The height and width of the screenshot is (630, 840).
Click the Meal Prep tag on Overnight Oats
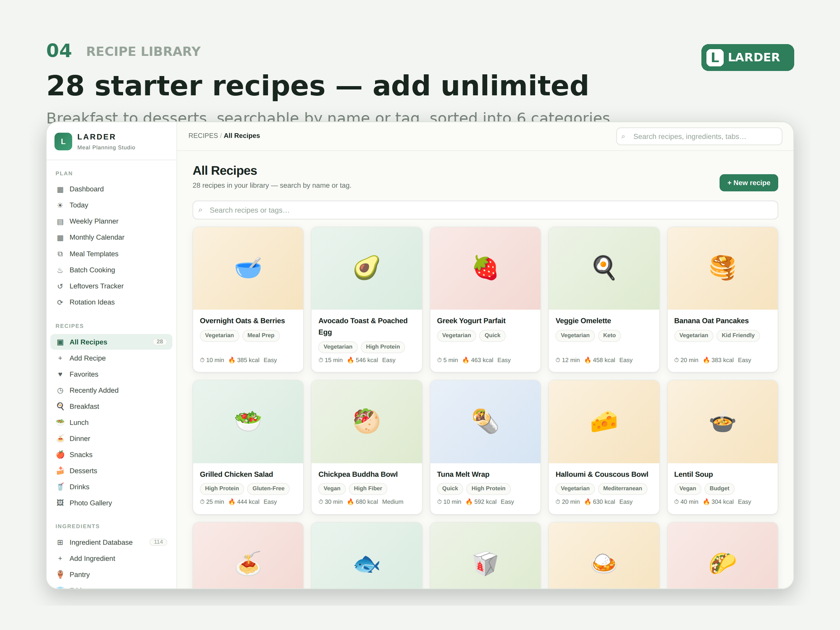click(261, 335)
